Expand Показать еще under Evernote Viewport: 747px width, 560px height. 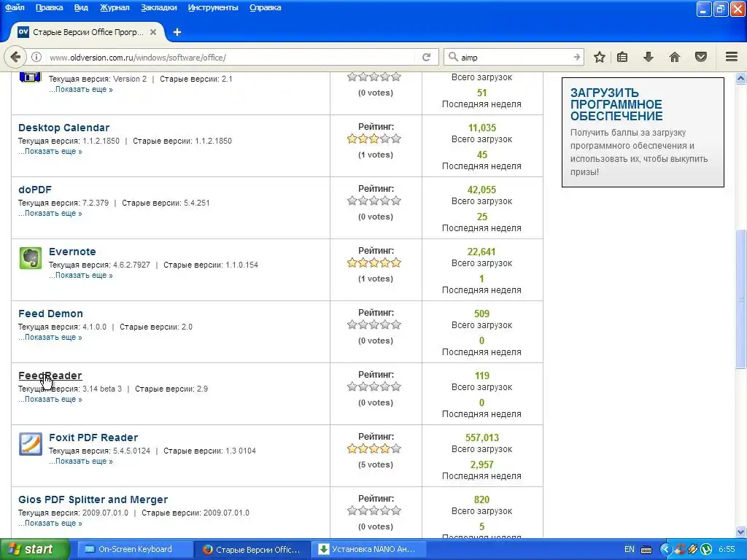(80, 275)
